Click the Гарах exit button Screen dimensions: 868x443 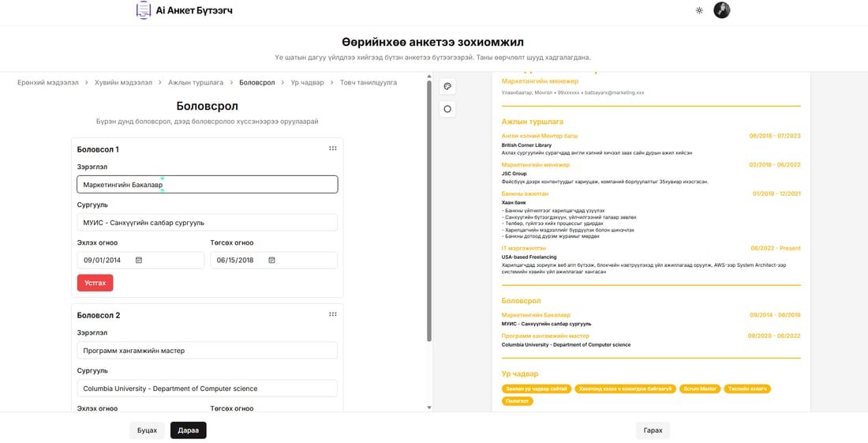[653, 430]
